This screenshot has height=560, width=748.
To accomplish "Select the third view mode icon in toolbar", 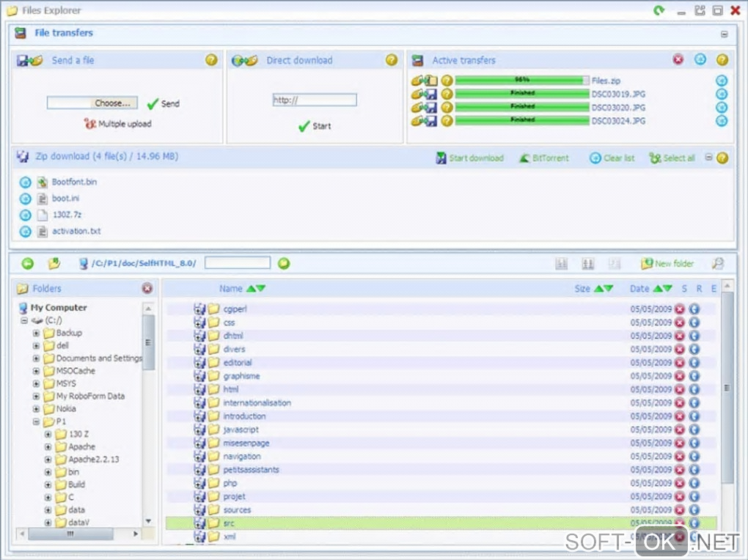I will pyautogui.click(x=615, y=263).
